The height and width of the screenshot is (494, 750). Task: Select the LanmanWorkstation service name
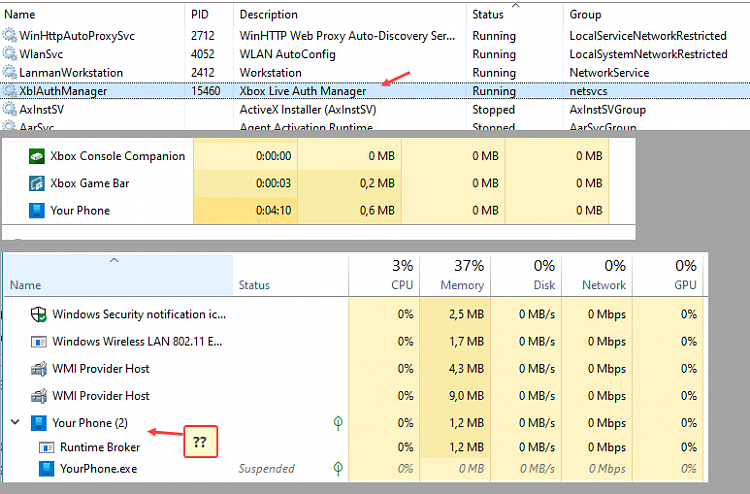click(x=71, y=73)
